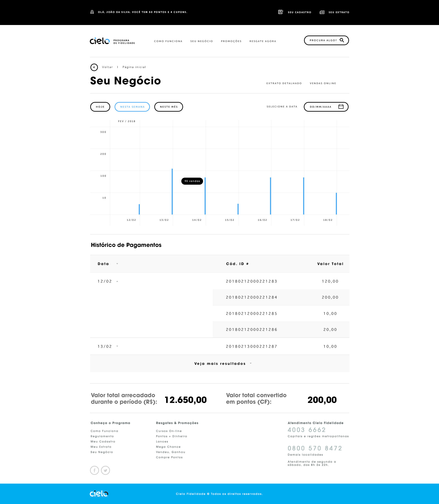The width and height of the screenshot is (439, 504).
Task: Open the Twitter social icon
Action: click(x=105, y=470)
